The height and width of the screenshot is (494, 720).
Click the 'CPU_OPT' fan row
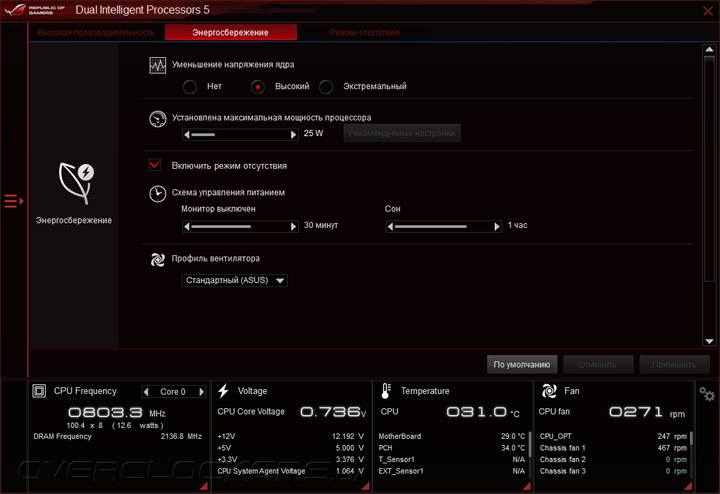click(613, 436)
